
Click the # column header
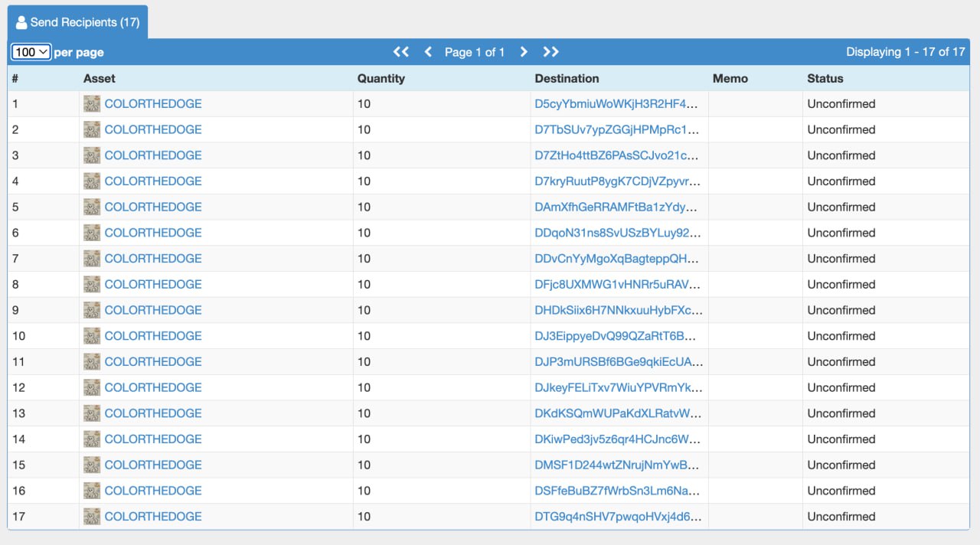pos(15,78)
